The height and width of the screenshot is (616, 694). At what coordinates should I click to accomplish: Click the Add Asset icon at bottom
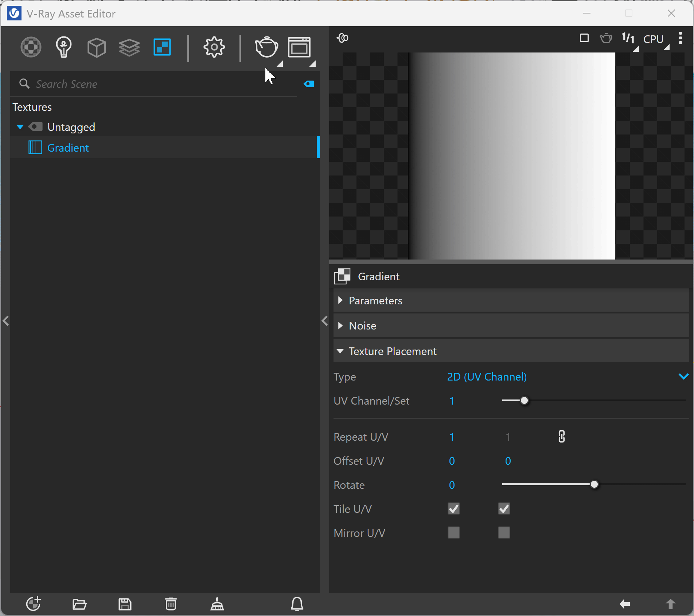tap(34, 604)
